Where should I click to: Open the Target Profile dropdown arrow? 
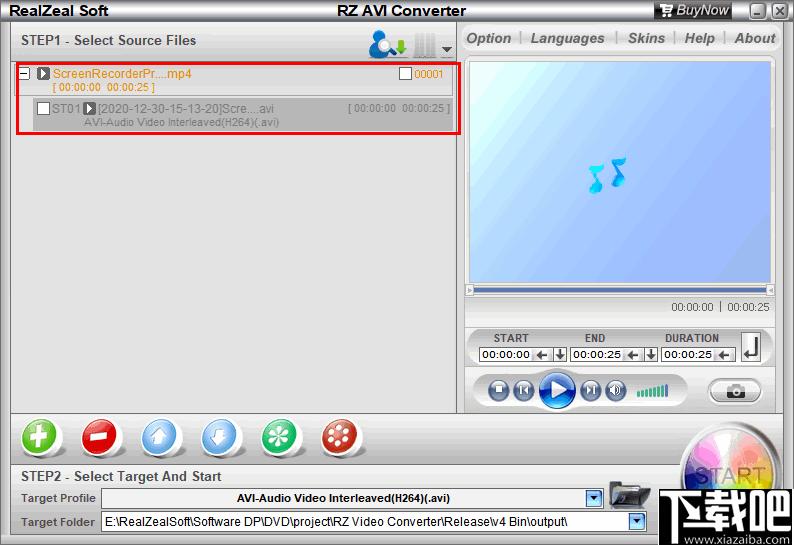click(x=593, y=498)
